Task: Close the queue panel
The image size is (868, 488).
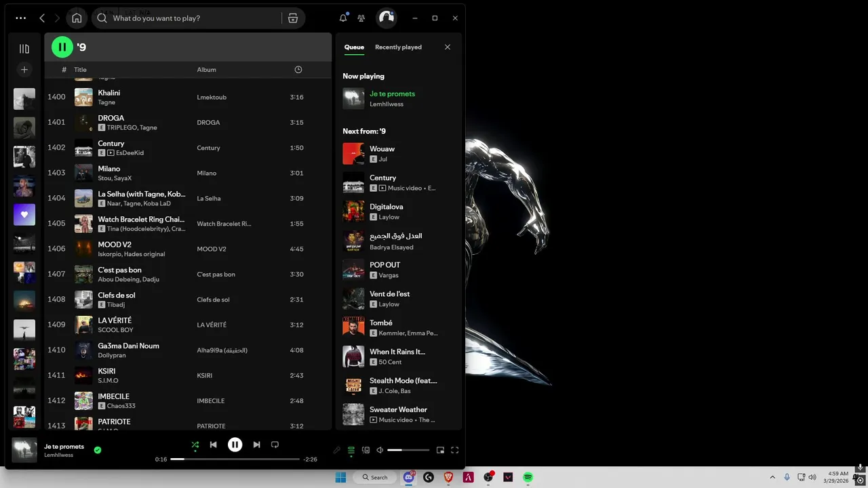Action: pos(448,47)
